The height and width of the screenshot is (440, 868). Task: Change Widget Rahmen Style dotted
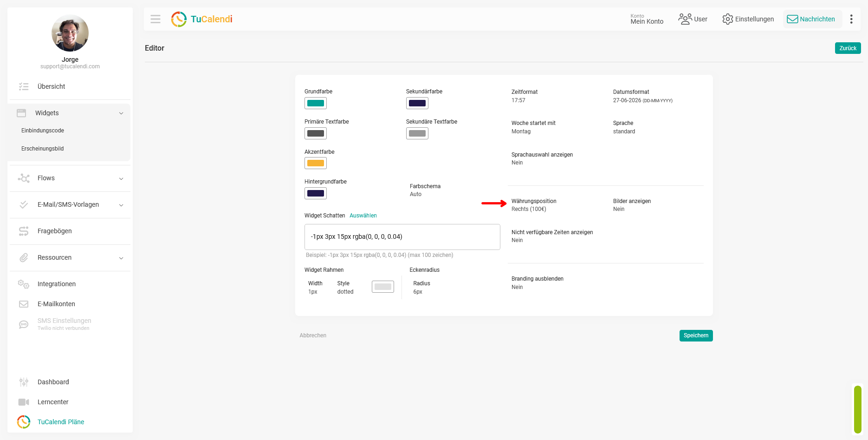coord(345,288)
